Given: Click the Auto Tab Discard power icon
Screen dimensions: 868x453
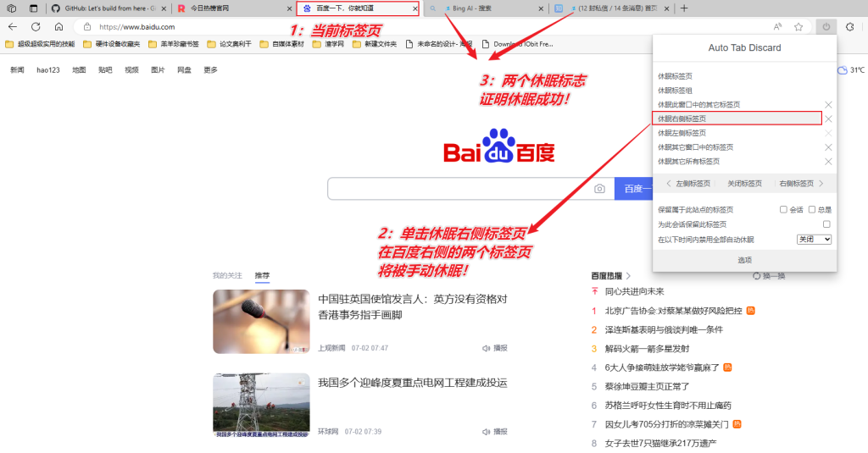Looking at the screenshot, I should point(826,26).
